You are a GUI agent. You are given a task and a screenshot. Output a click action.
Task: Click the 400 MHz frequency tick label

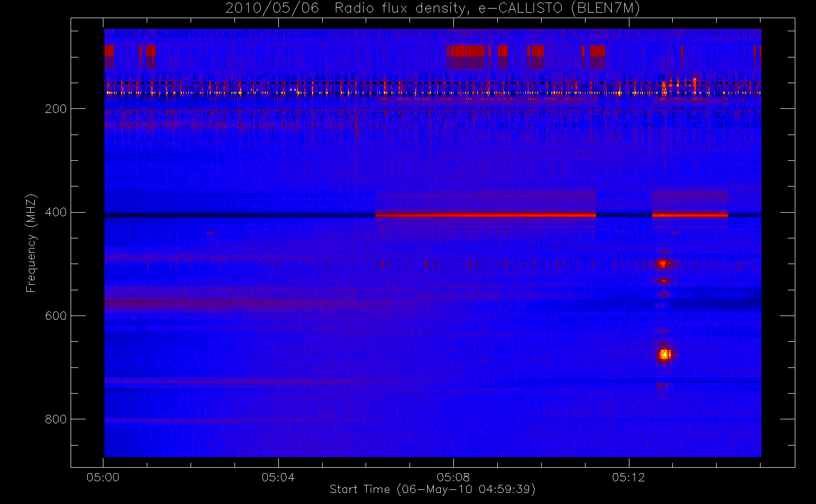(x=55, y=212)
